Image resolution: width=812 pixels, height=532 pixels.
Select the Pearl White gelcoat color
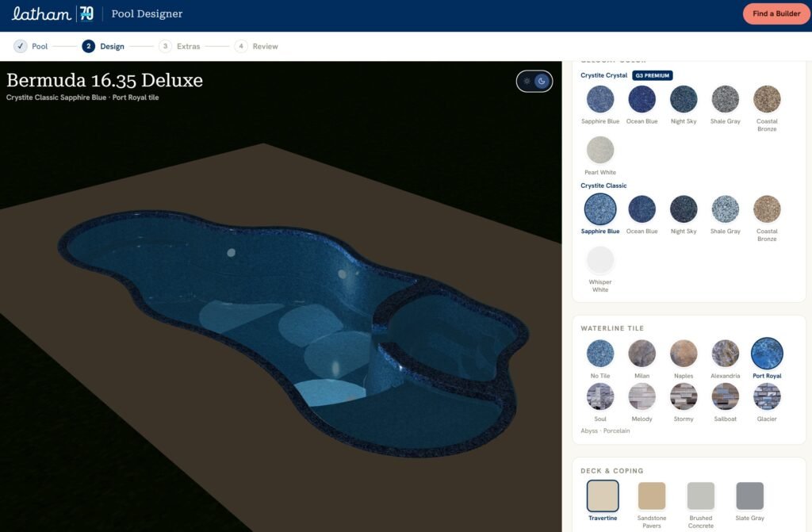pos(600,150)
